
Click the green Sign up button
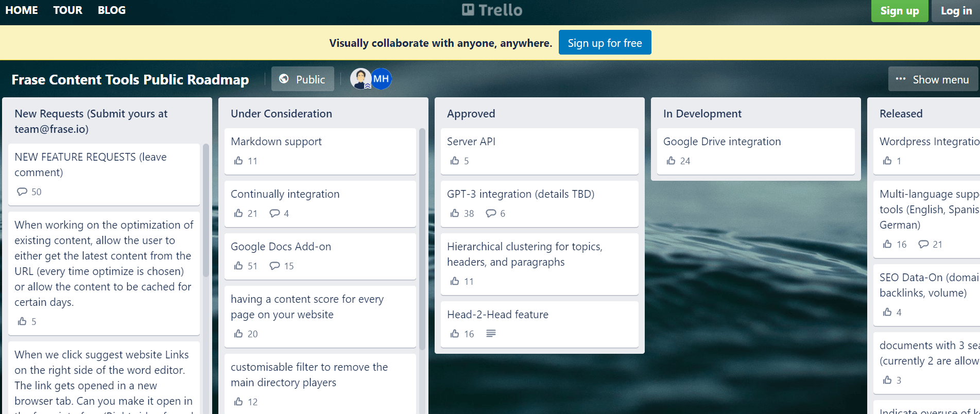[900, 11]
